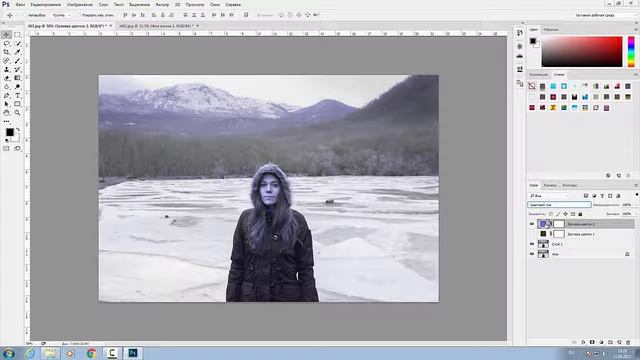Click the foreground color swatch in toolbar
Viewport: 640px width, 360px height.
9,132
